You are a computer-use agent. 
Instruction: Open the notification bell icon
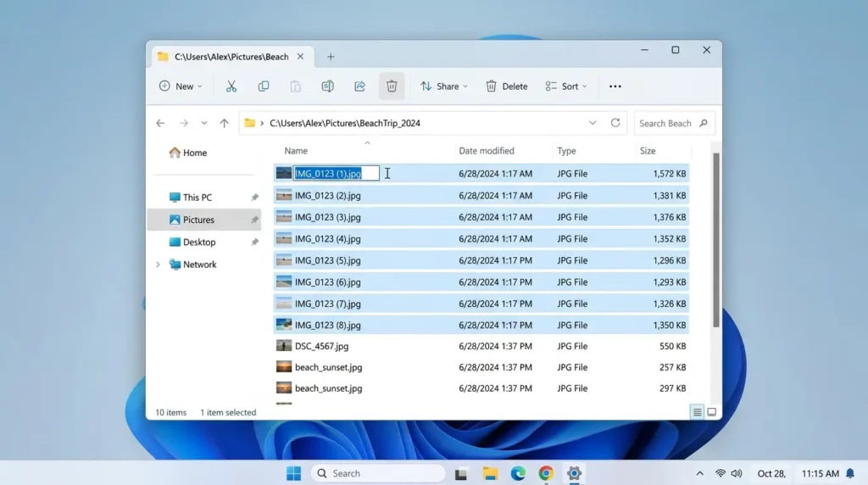tap(850, 473)
